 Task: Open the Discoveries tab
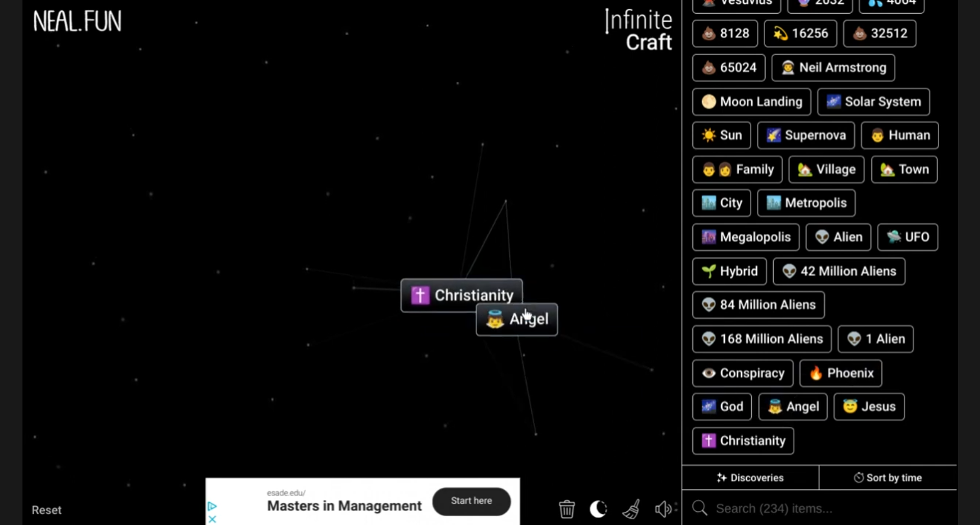(750, 478)
